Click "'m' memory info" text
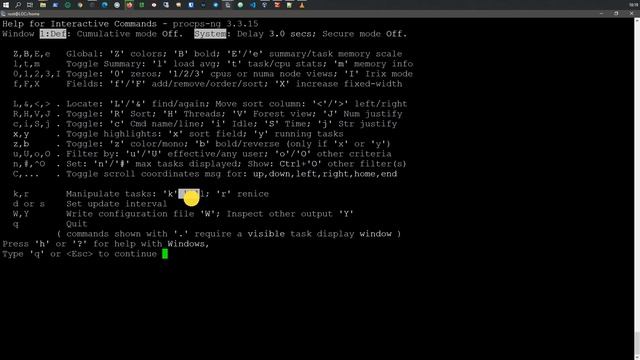Screen dimensions: 640x360 [373, 64]
